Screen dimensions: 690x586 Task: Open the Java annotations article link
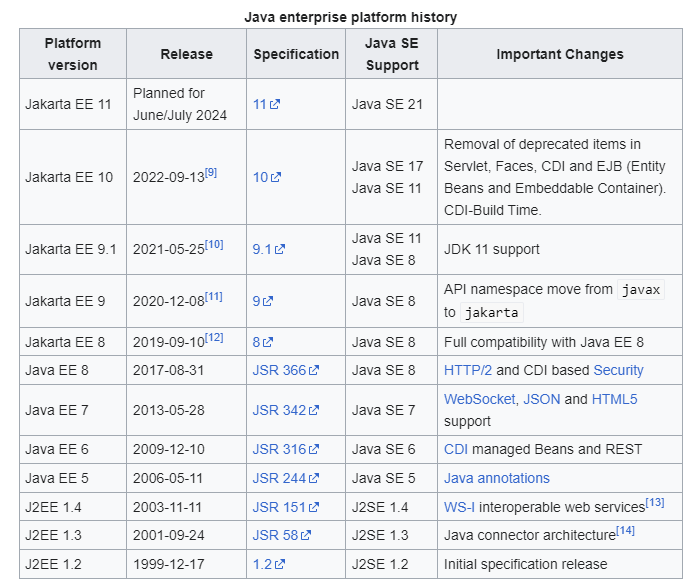click(x=497, y=478)
